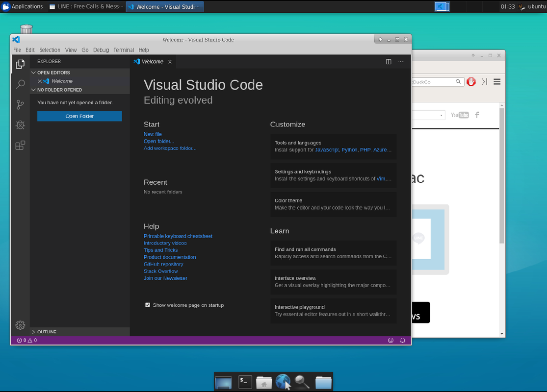The width and height of the screenshot is (547, 392).
Task: Open the Terminal menu
Action: [124, 50]
